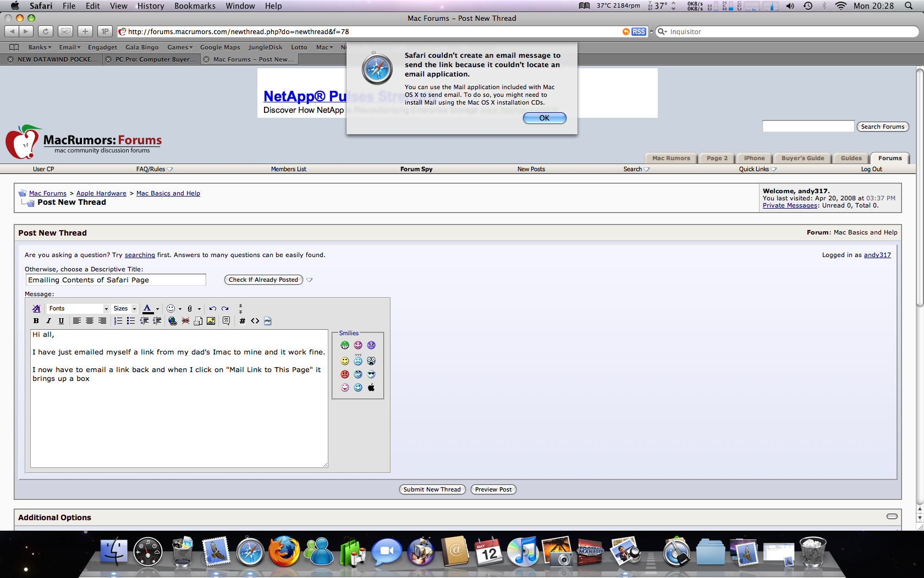Viewport: 924px width, 578px height.
Task: Open the text color dropdown arrow
Action: (157, 309)
